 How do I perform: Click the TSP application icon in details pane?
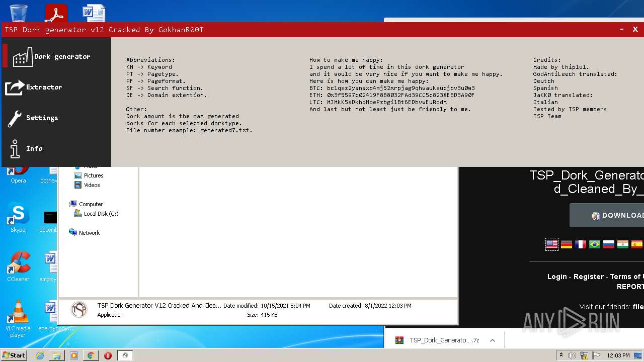coord(78,310)
